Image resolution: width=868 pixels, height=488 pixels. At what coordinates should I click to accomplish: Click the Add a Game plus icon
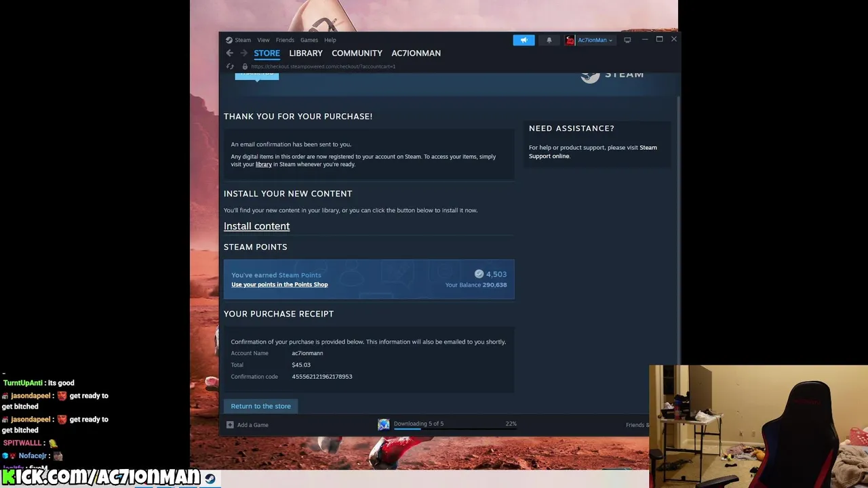point(230,425)
